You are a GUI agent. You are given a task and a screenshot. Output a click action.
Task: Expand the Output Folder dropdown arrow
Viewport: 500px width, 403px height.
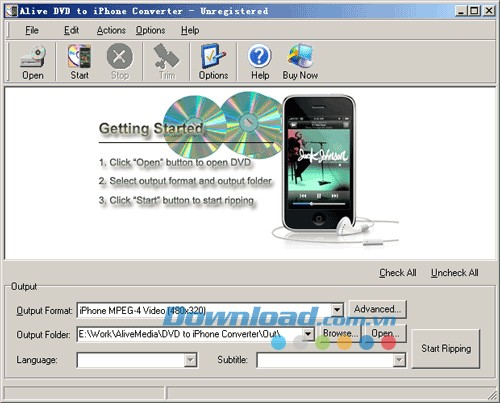(308, 334)
